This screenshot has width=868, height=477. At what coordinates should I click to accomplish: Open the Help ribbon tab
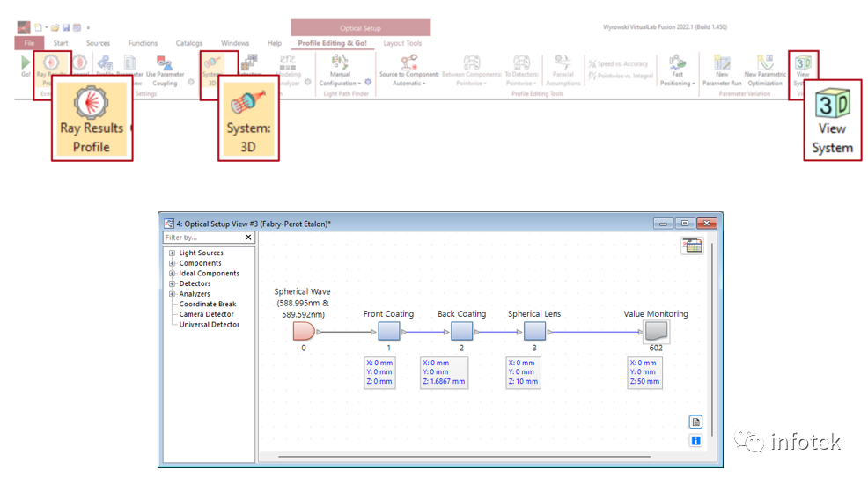tap(275, 43)
